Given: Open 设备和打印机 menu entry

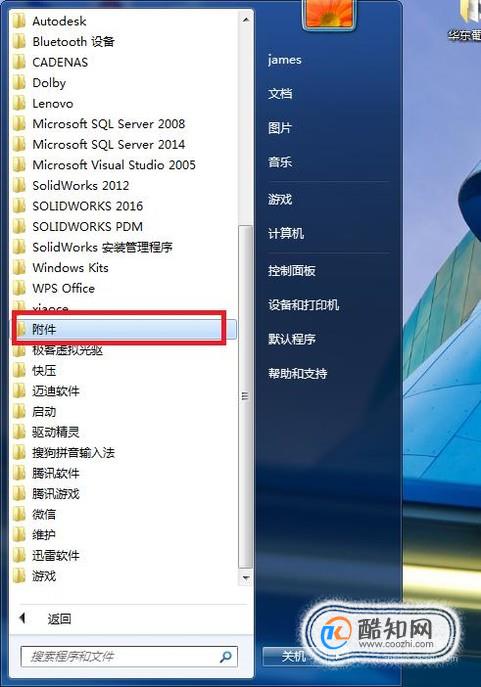Looking at the screenshot, I should pos(304,305).
